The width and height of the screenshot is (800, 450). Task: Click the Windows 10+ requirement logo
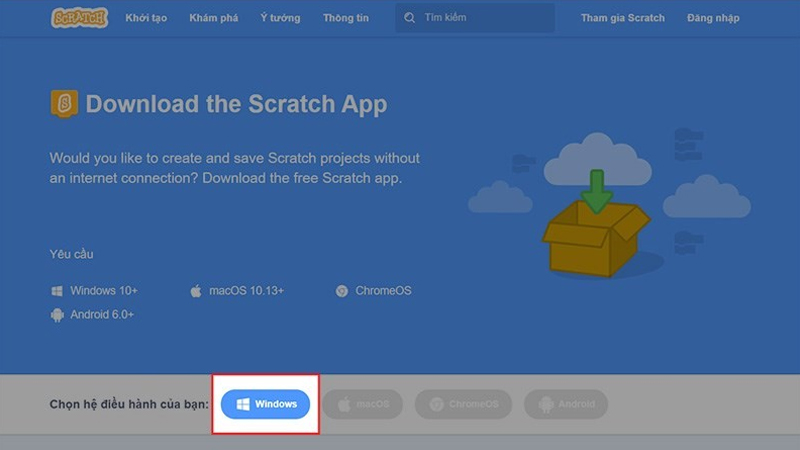[57, 291]
